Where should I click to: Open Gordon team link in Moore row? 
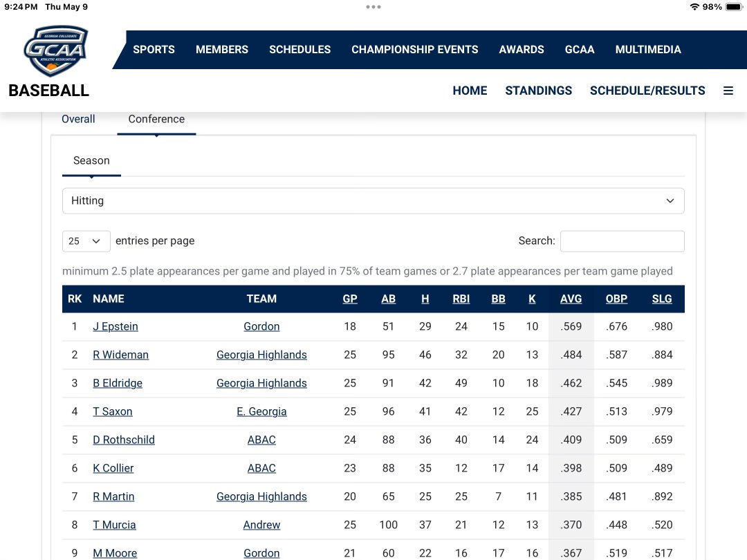(261, 553)
